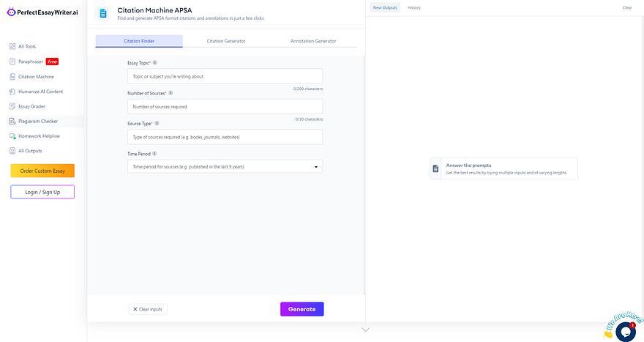Image resolution: width=644 pixels, height=342 pixels.
Task: Click the Order Custom Essay button
Action: click(x=42, y=171)
